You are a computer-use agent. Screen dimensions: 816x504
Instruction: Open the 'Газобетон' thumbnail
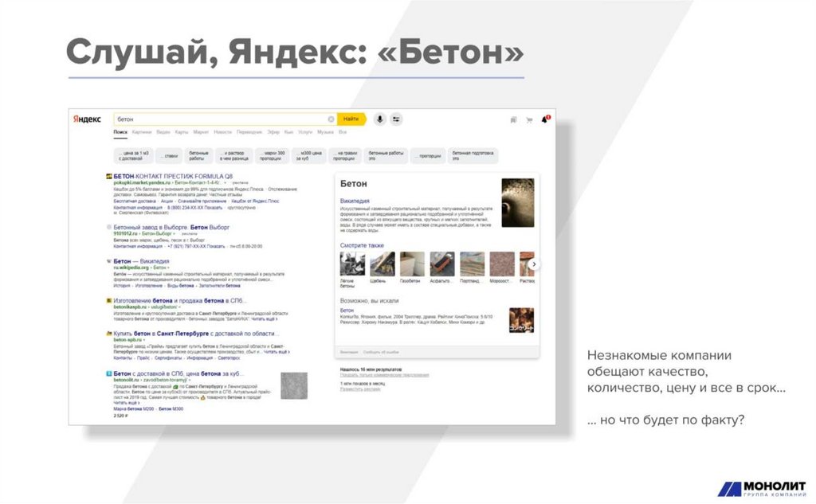[412, 264]
